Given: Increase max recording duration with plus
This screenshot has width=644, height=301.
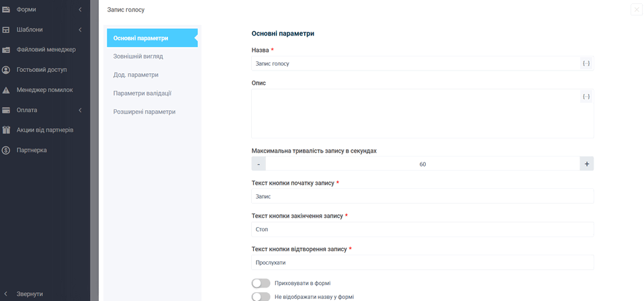Looking at the screenshot, I should [586, 164].
